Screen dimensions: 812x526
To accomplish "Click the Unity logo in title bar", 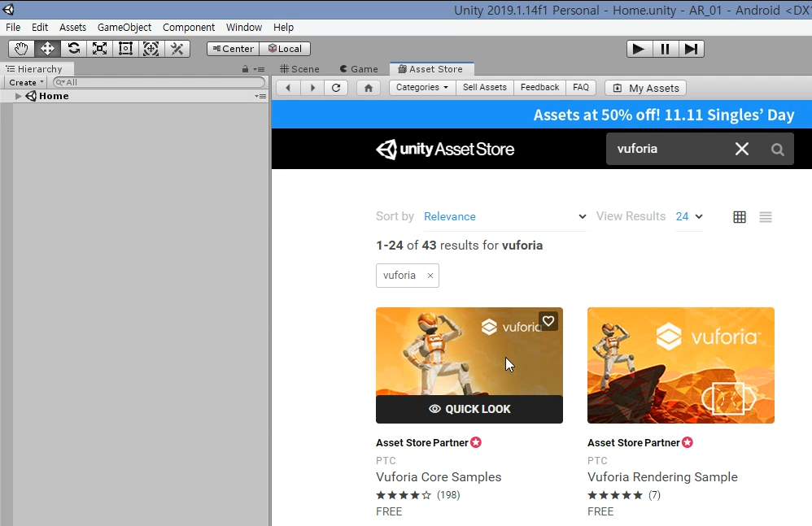I will pos(8,9).
